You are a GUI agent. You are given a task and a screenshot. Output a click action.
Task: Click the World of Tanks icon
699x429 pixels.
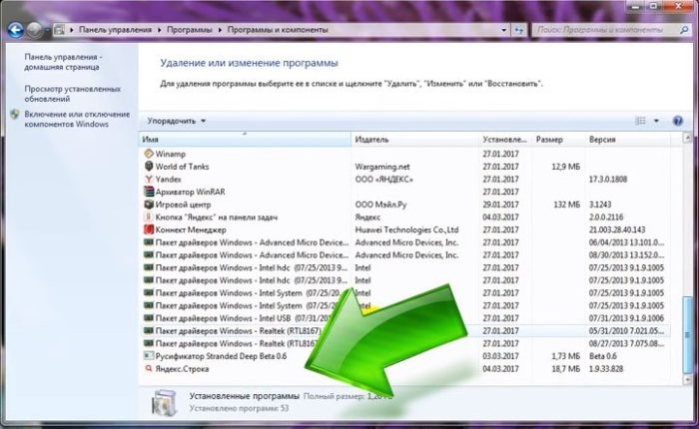(148, 166)
